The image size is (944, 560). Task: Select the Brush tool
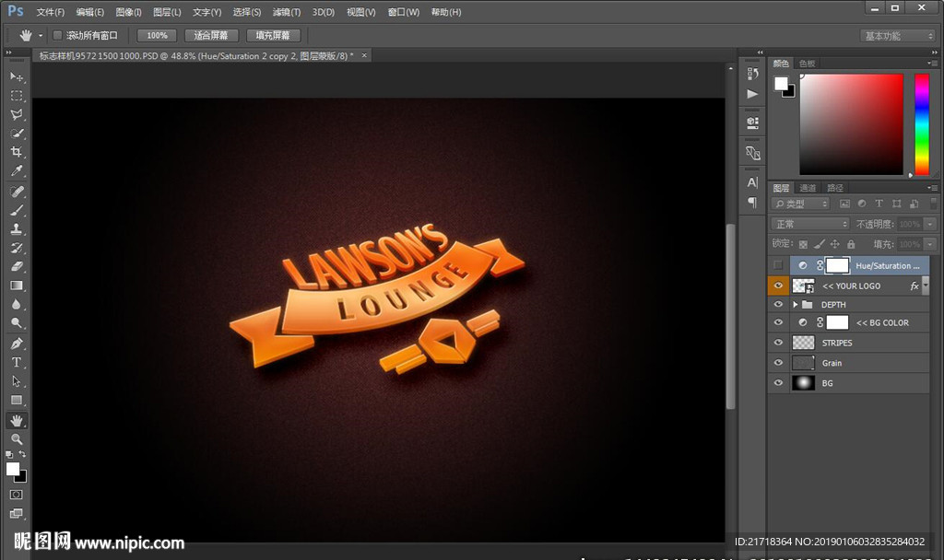click(x=17, y=210)
